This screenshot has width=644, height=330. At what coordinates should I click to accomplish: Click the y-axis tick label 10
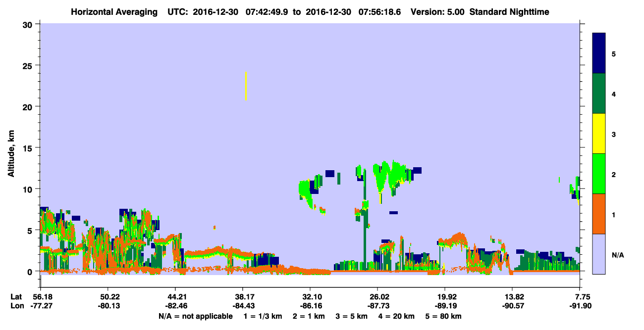[x=29, y=189]
